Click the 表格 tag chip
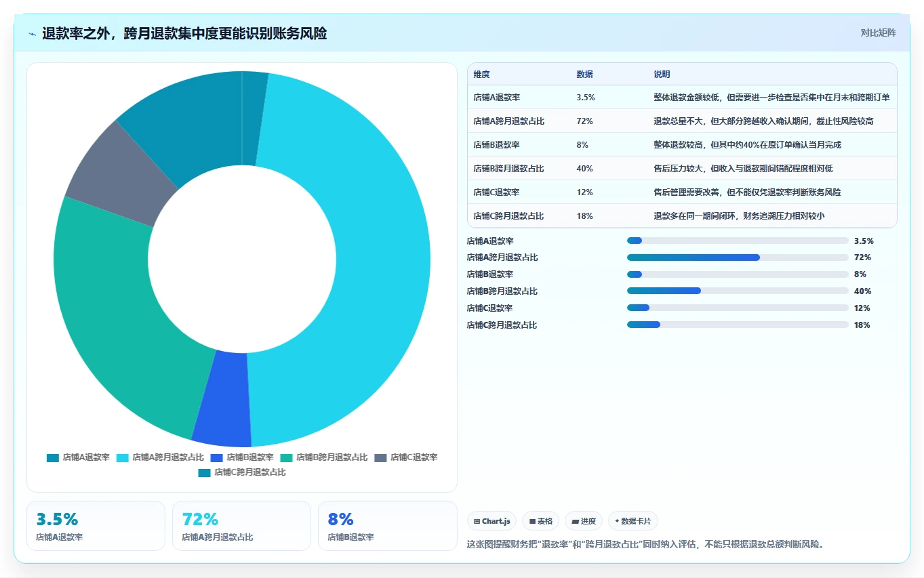 point(540,521)
